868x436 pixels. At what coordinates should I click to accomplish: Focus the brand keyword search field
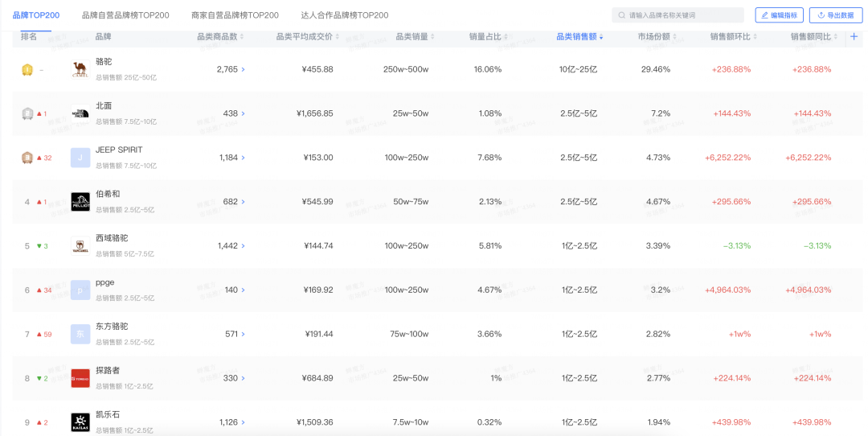coord(678,15)
